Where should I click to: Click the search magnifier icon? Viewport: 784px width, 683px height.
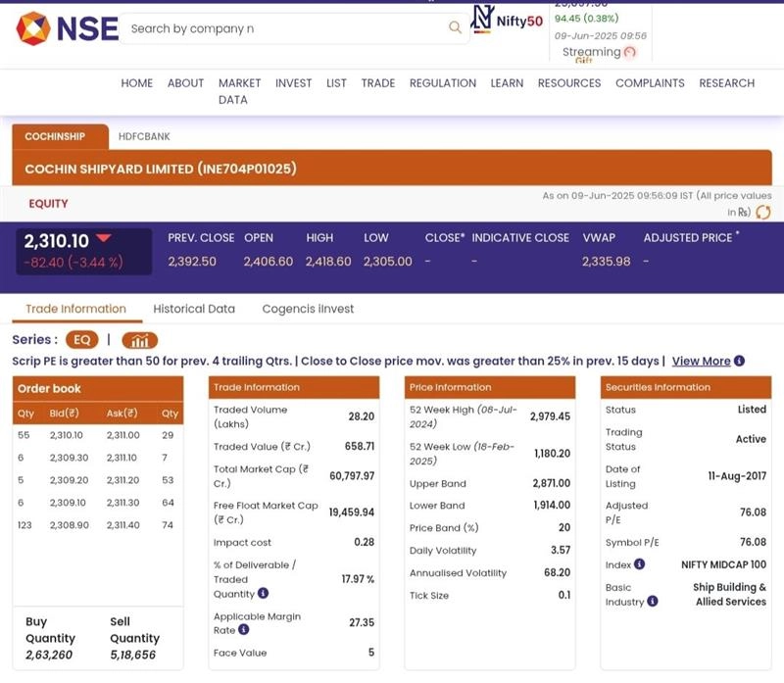tap(455, 27)
